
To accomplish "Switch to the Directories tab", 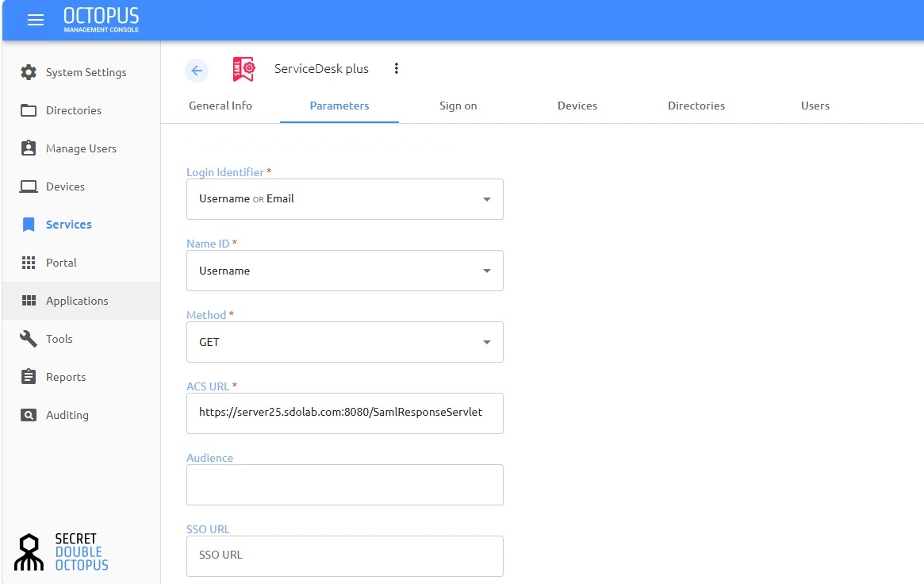I will tap(696, 106).
